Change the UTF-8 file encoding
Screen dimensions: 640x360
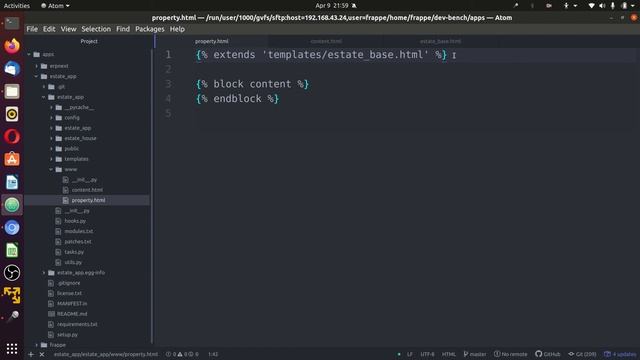427,354
